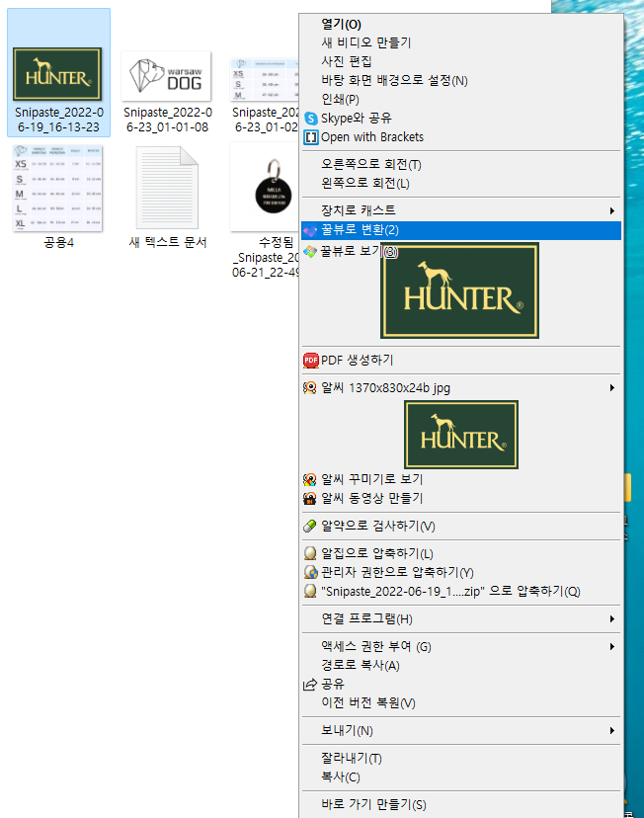Click the 알약으로 검사하기(V) label
Viewport: 644px width, 818px height.
(378, 526)
